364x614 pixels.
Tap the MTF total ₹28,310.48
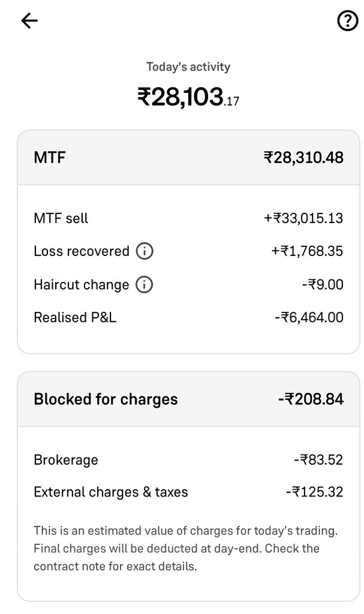click(x=303, y=158)
